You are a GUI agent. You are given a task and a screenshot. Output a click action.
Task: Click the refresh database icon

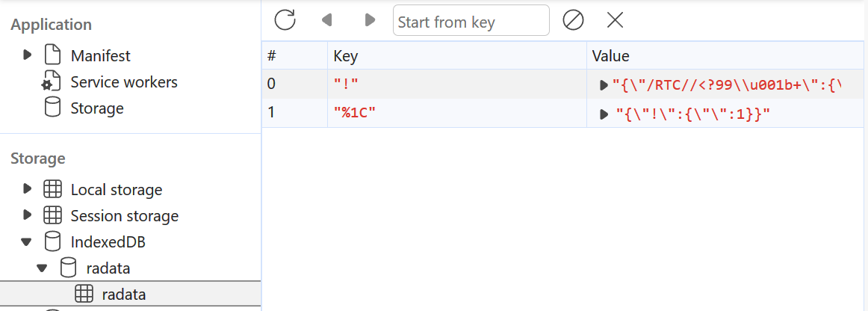(285, 20)
